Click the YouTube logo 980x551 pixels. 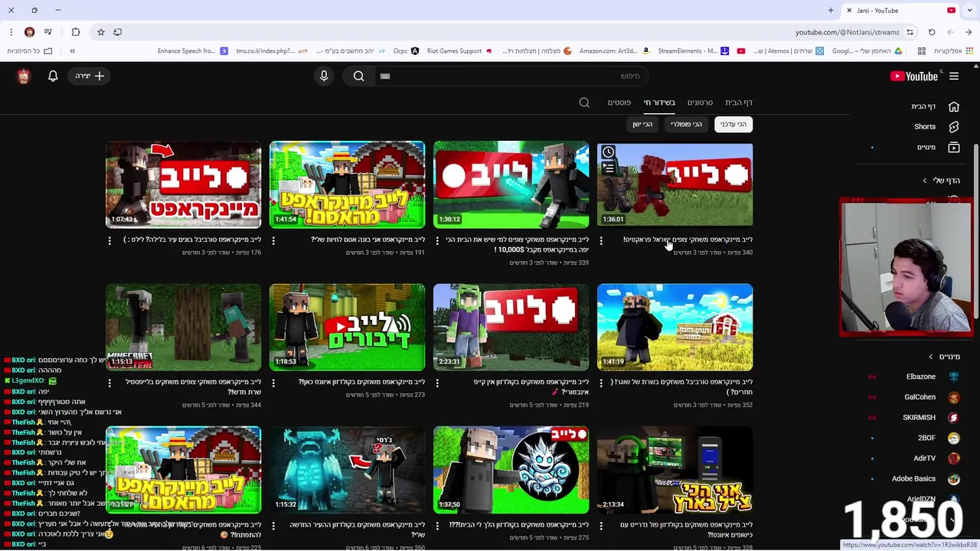click(x=914, y=76)
